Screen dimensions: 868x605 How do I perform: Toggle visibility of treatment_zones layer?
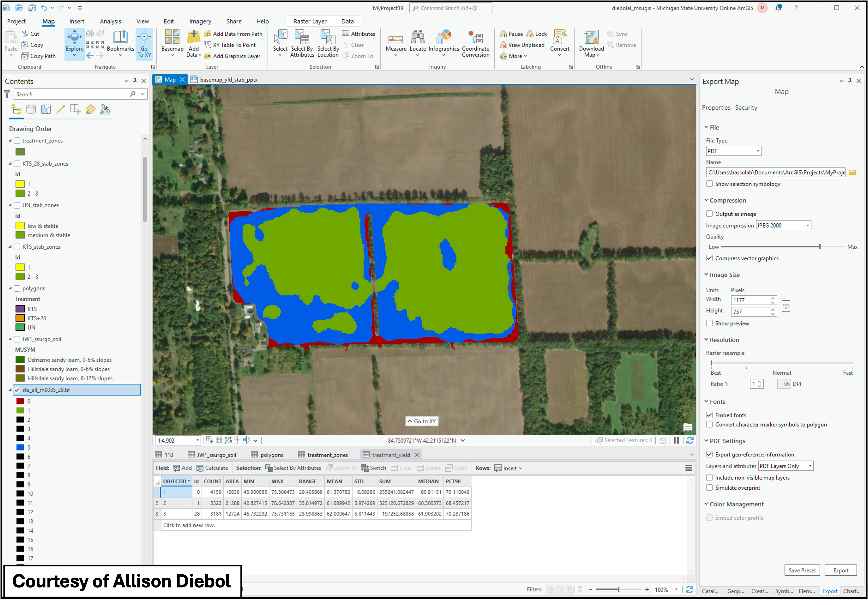[x=17, y=140]
